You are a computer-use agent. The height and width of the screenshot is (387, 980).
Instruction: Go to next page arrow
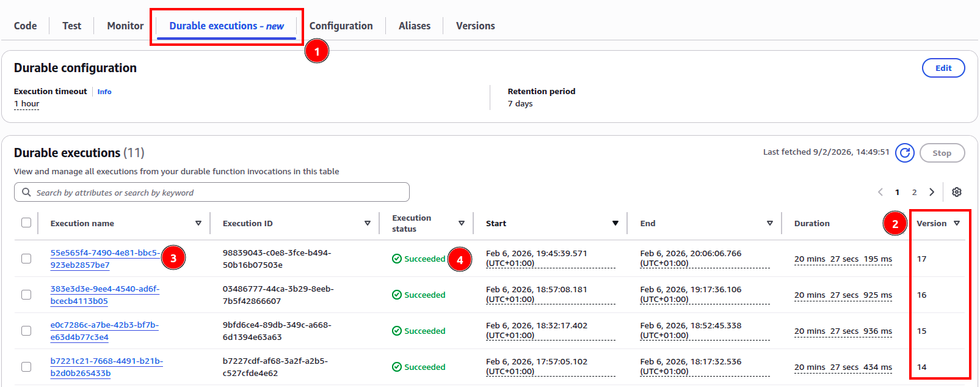point(932,192)
